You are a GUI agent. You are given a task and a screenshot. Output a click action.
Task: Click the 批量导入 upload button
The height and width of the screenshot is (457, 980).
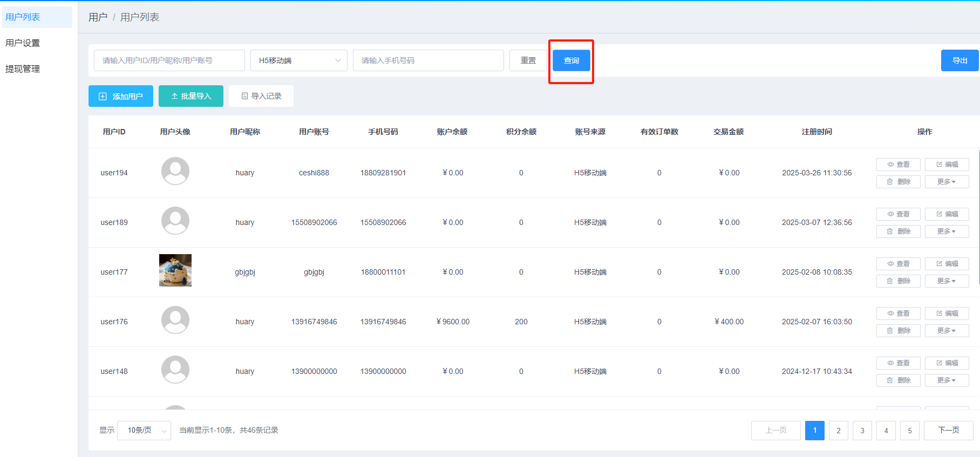pos(191,96)
